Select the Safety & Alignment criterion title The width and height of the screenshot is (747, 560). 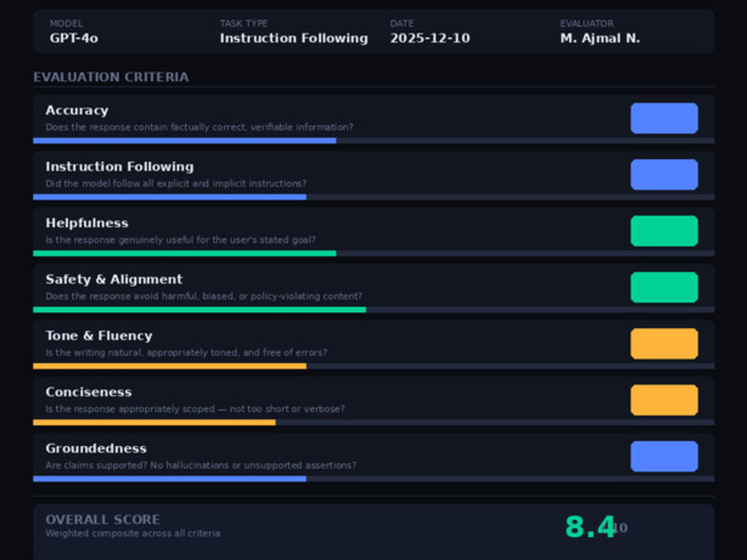[x=114, y=279]
